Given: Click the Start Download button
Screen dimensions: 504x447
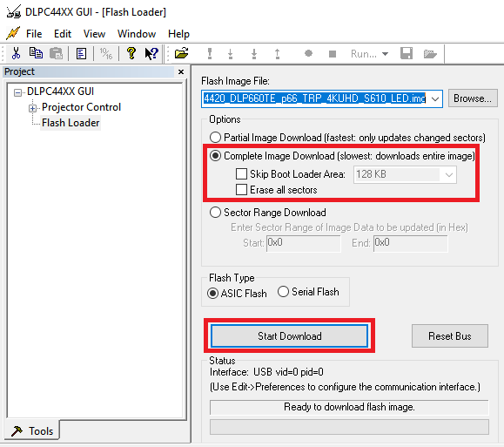Looking at the screenshot, I should point(289,336).
